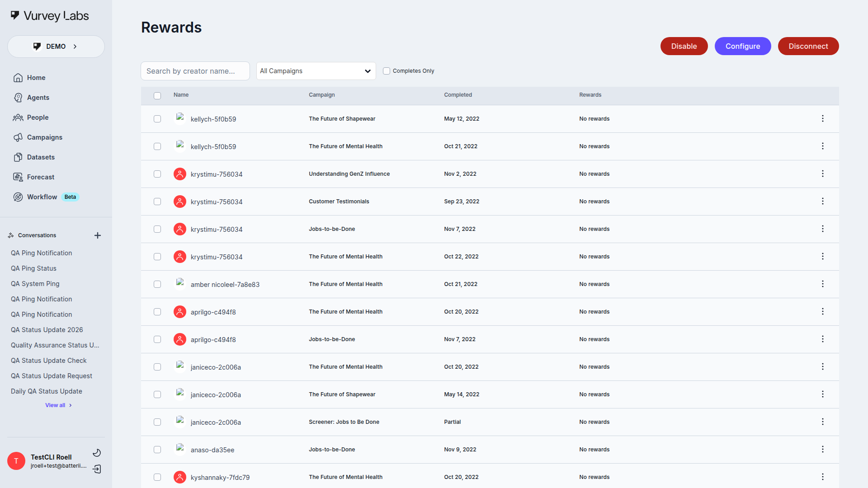Check the select-all checkbox in table header

pyautogui.click(x=157, y=95)
